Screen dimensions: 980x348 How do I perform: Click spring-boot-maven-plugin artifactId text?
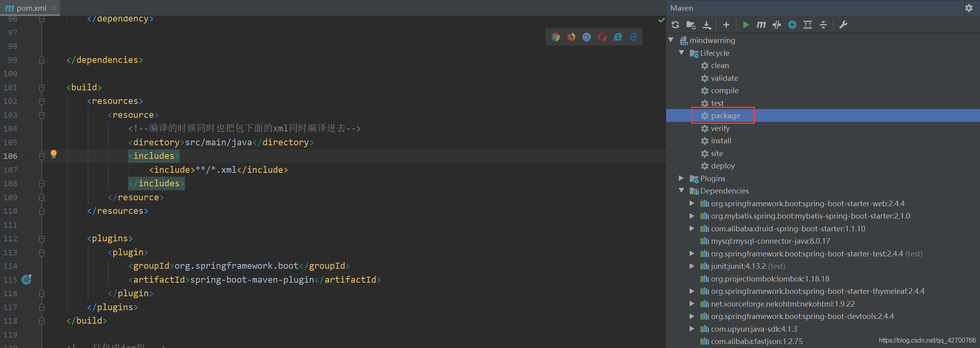(252, 280)
